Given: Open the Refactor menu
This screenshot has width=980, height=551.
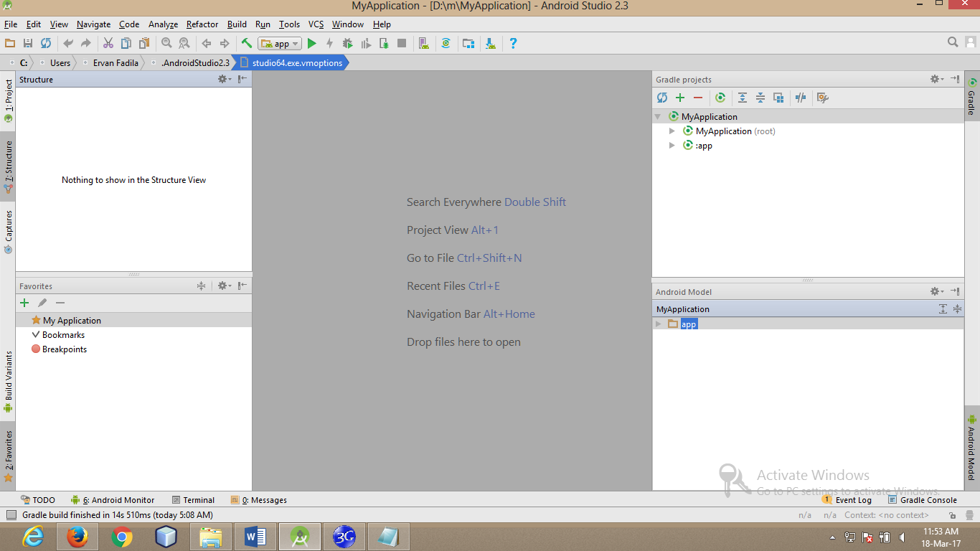Looking at the screenshot, I should click(x=202, y=24).
